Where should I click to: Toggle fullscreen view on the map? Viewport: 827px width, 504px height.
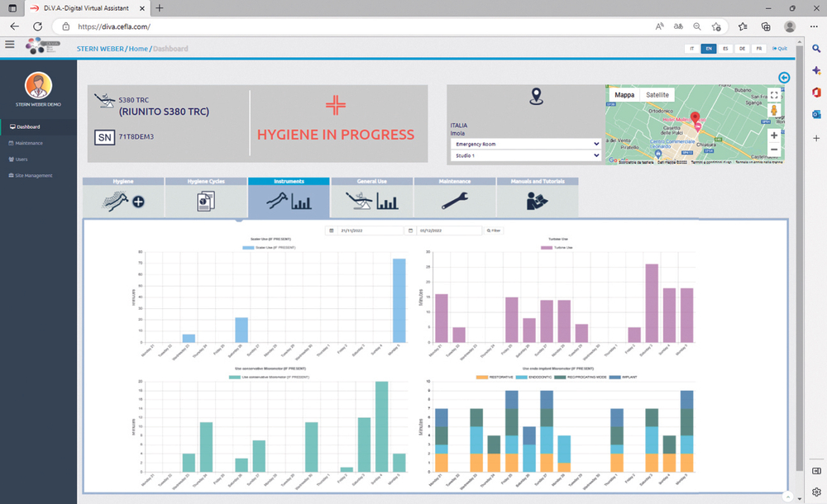tap(774, 95)
